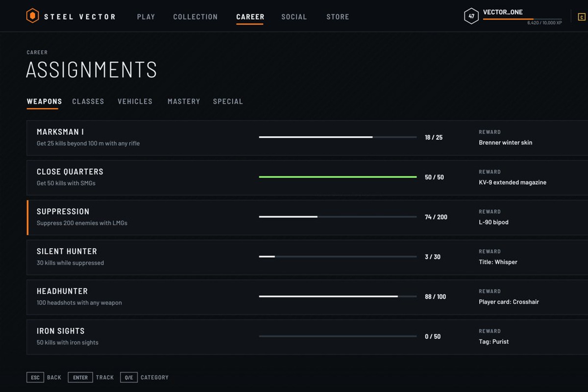Click '30 kills while suppressed' description

click(x=70, y=263)
